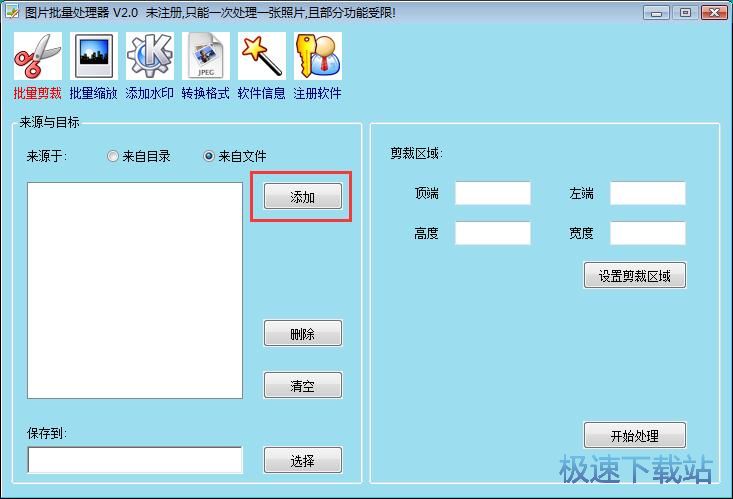Screen dimensions: 733x499
Task: Maximize the 图片批量处理器 window
Action: point(685,13)
